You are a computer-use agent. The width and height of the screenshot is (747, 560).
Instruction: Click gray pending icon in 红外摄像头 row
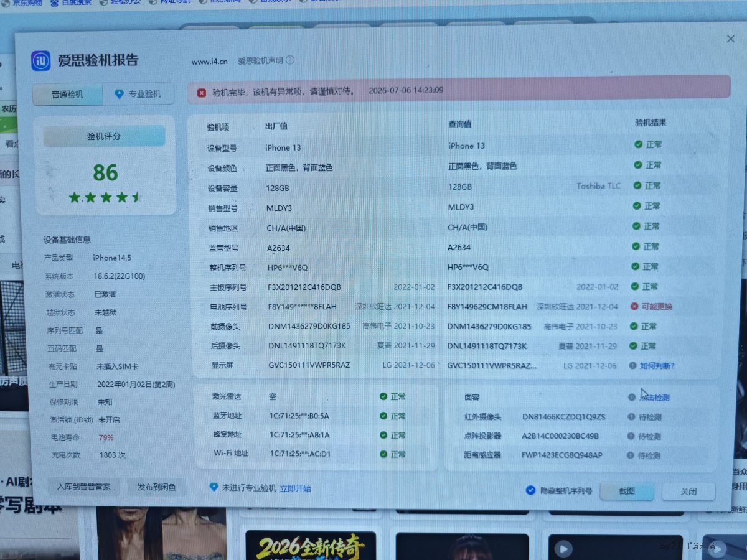pos(631,417)
